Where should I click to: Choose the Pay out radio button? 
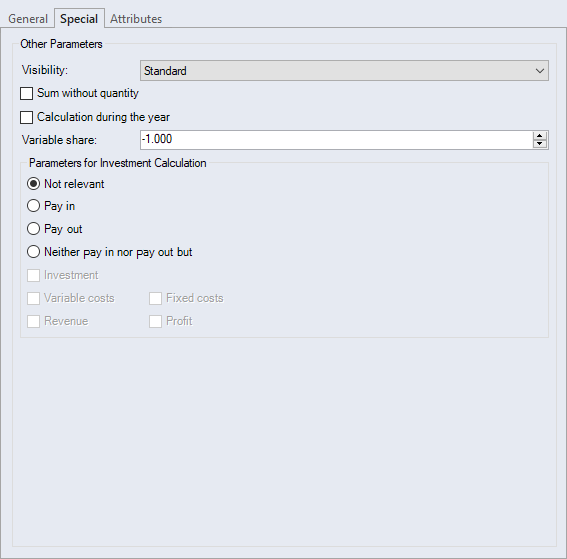click(33, 229)
